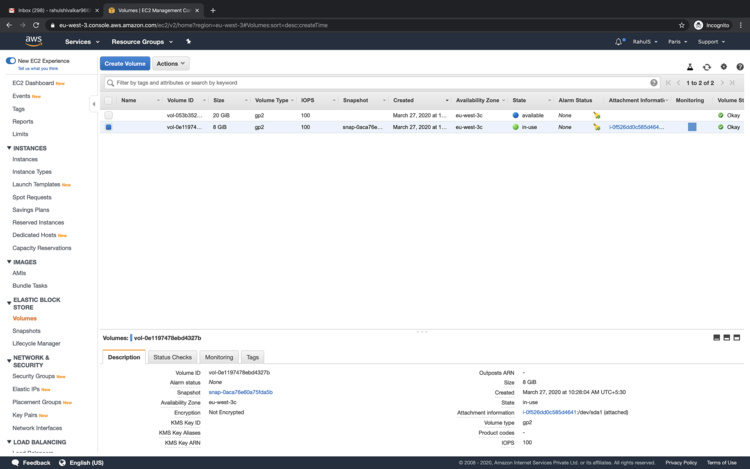
Task: Switch to the Status Checks tab
Action: click(x=172, y=357)
